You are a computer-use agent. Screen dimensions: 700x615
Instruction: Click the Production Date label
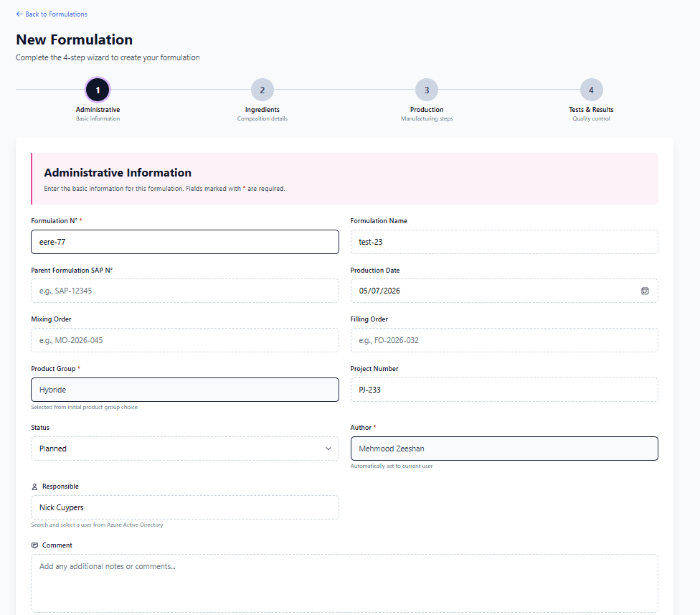[375, 271]
